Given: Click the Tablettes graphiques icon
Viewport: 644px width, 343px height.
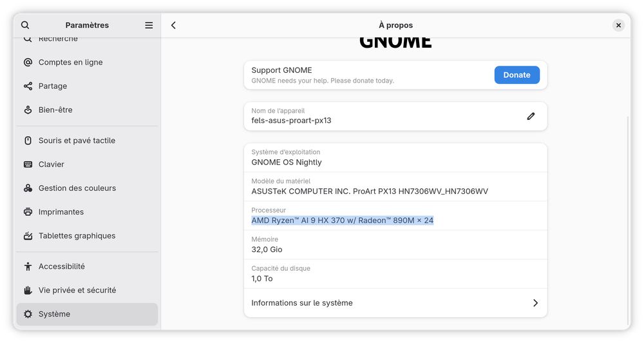Looking at the screenshot, I should [x=28, y=236].
